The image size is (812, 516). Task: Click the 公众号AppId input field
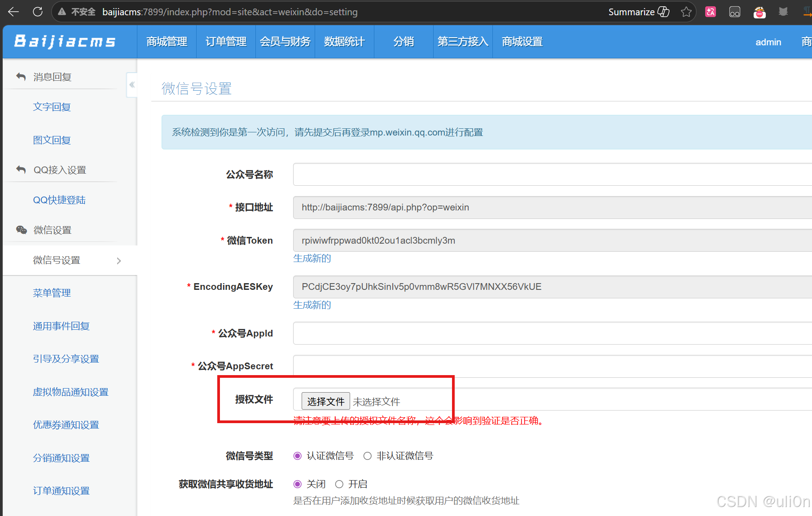[x=552, y=333]
